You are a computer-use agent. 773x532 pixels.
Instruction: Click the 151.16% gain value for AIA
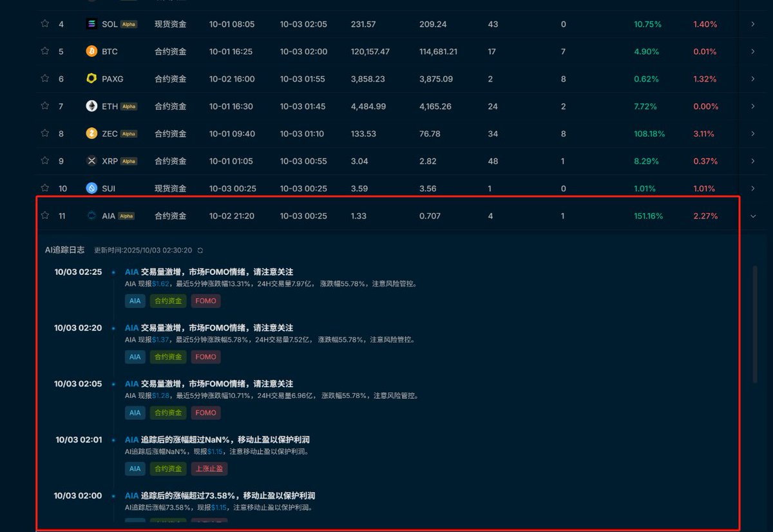(649, 216)
